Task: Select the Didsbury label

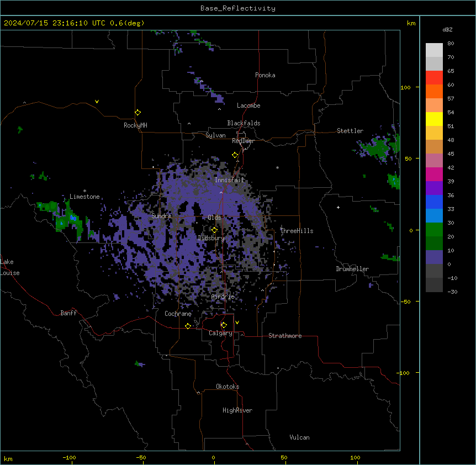Action: click(x=211, y=238)
